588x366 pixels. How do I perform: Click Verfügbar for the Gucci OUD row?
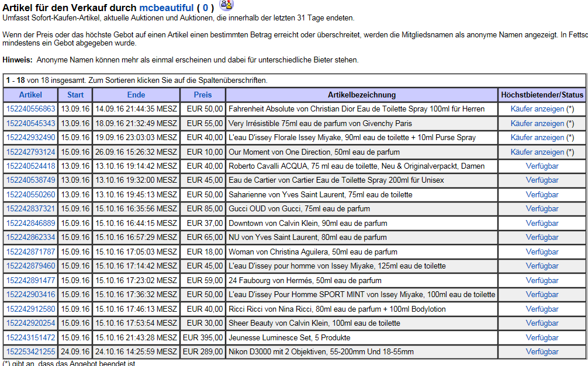(x=542, y=208)
